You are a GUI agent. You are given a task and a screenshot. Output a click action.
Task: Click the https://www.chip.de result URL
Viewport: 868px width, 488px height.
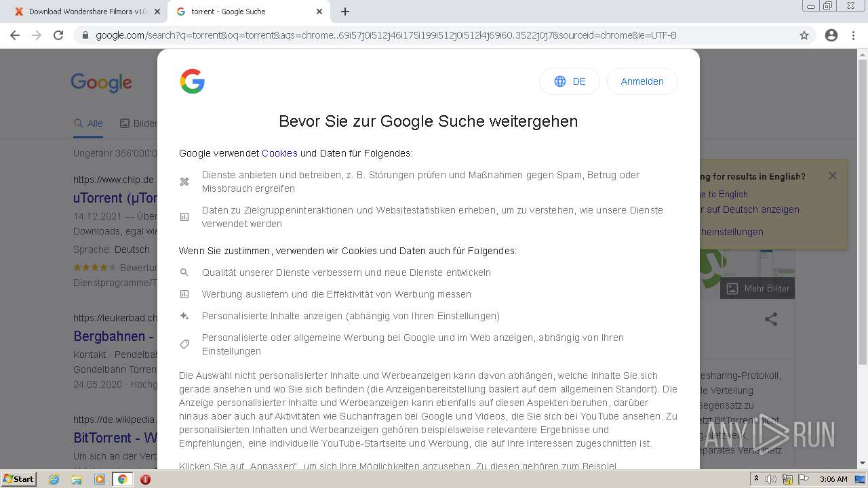click(x=114, y=180)
